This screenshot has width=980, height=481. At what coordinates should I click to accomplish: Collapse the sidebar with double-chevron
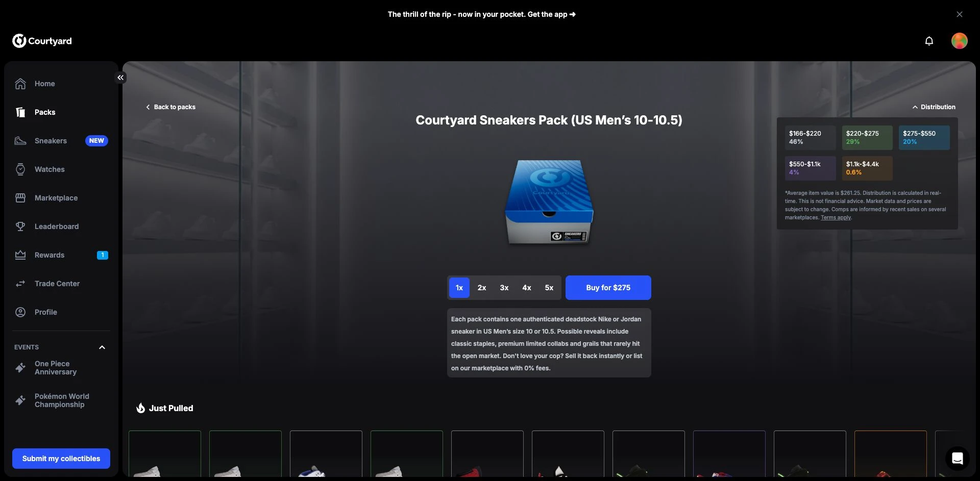pyautogui.click(x=120, y=78)
